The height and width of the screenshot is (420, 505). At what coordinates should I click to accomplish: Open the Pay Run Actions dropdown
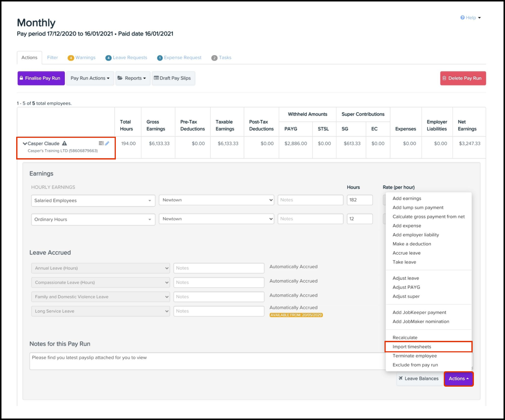click(90, 78)
